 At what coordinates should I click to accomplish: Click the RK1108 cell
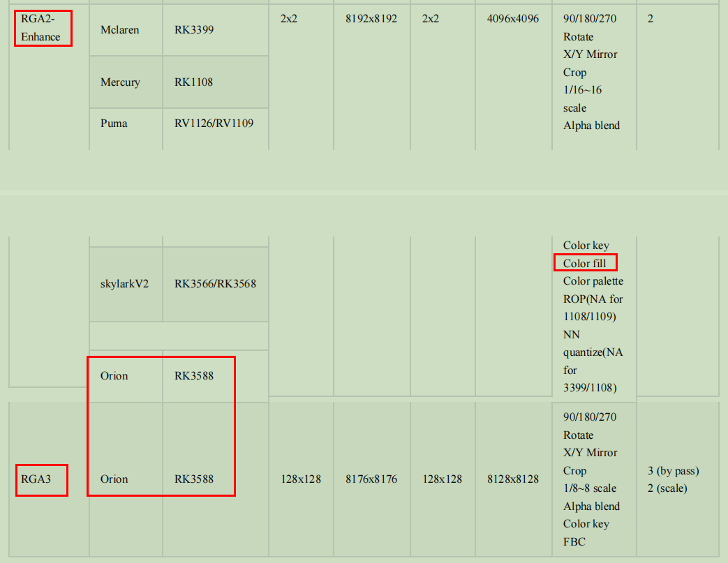pos(195,82)
